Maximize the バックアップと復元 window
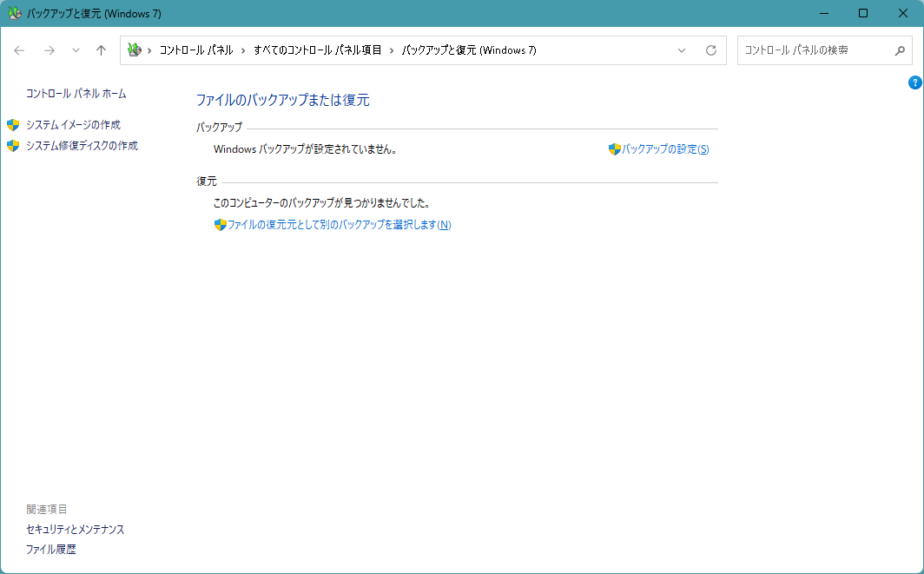This screenshot has width=924, height=574. click(863, 13)
